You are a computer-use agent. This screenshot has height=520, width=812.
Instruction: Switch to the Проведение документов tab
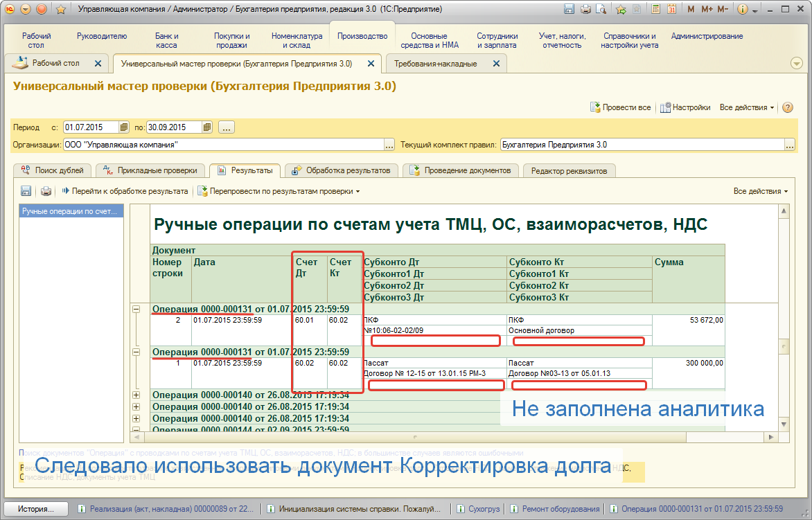click(x=460, y=170)
